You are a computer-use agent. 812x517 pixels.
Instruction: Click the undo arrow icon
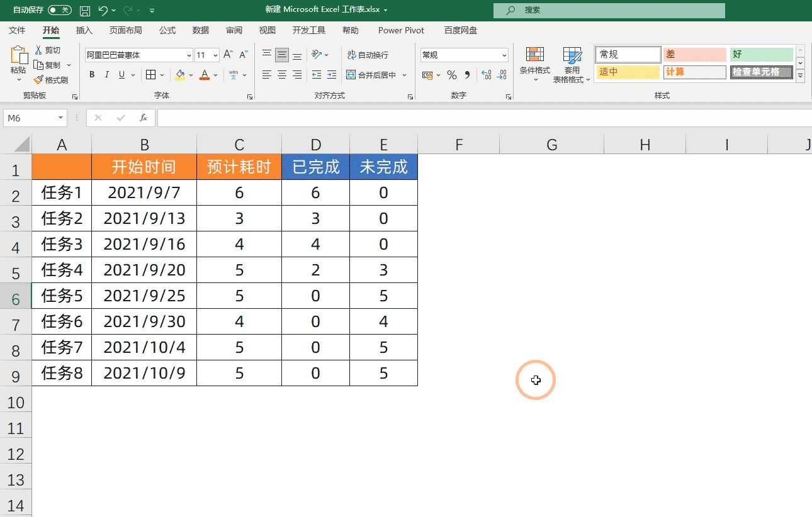pyautogui.click(x=104, y=10)
